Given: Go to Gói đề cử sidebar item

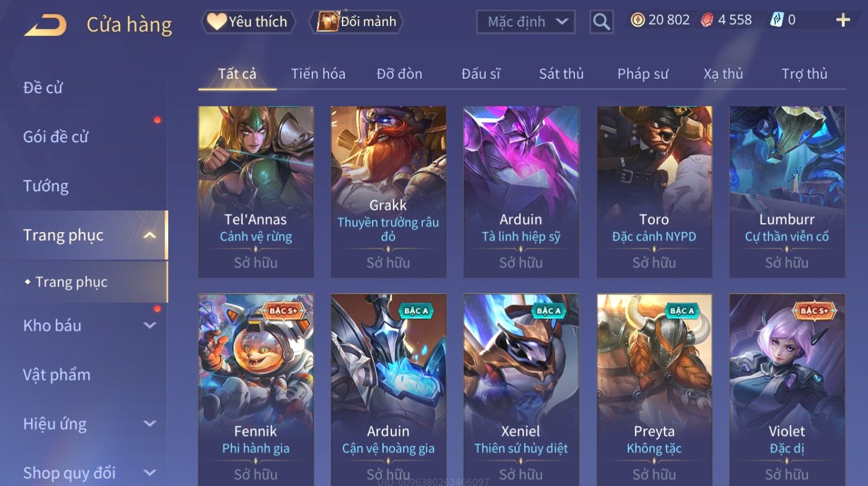Looking at the screenshot, I should (x=56, y=137).
